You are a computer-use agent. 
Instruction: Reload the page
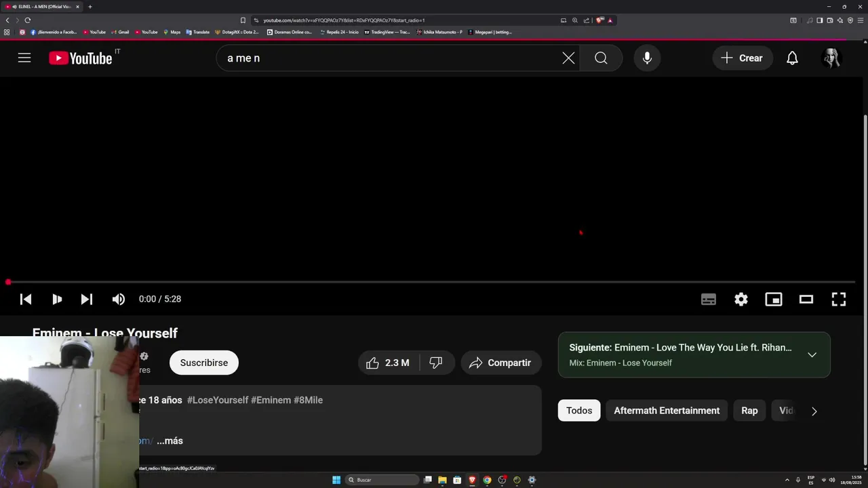(x=28, y=20)
